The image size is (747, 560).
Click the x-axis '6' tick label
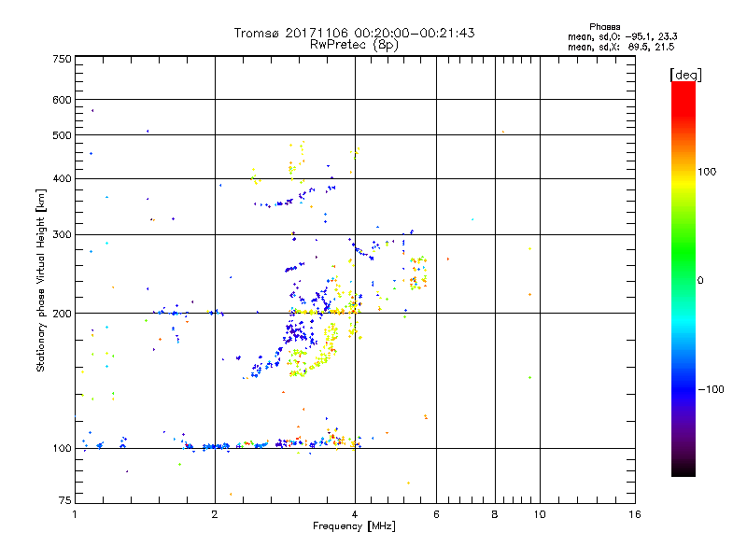pos(436,514)
